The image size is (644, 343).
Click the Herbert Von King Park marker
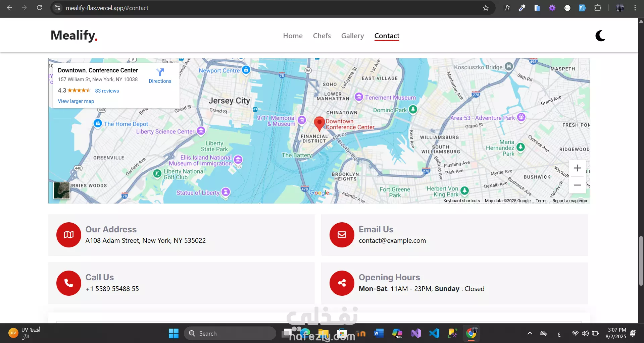(464, 191)
